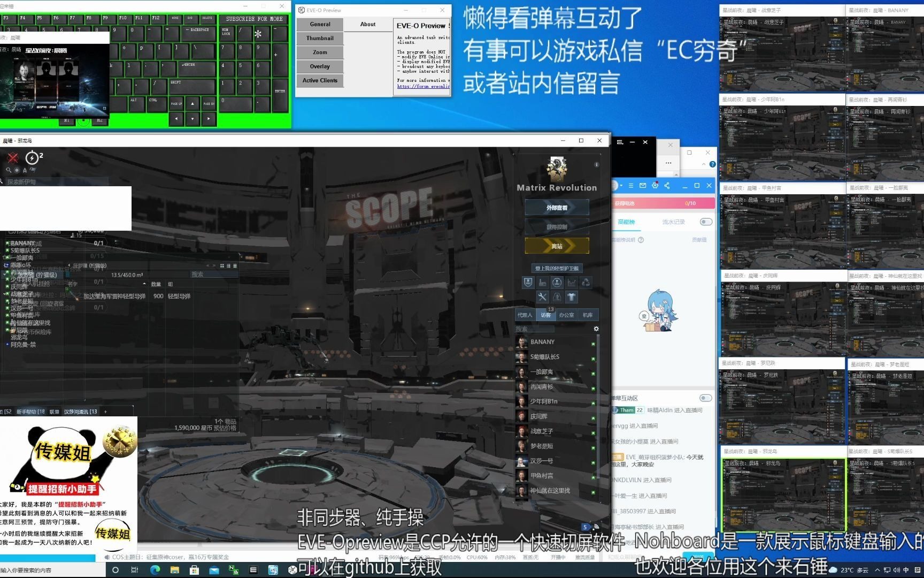Open the avatar dropdown arrow in streaming tool
This screenshot has height=578, width=924.
click(x=621, y=186)
